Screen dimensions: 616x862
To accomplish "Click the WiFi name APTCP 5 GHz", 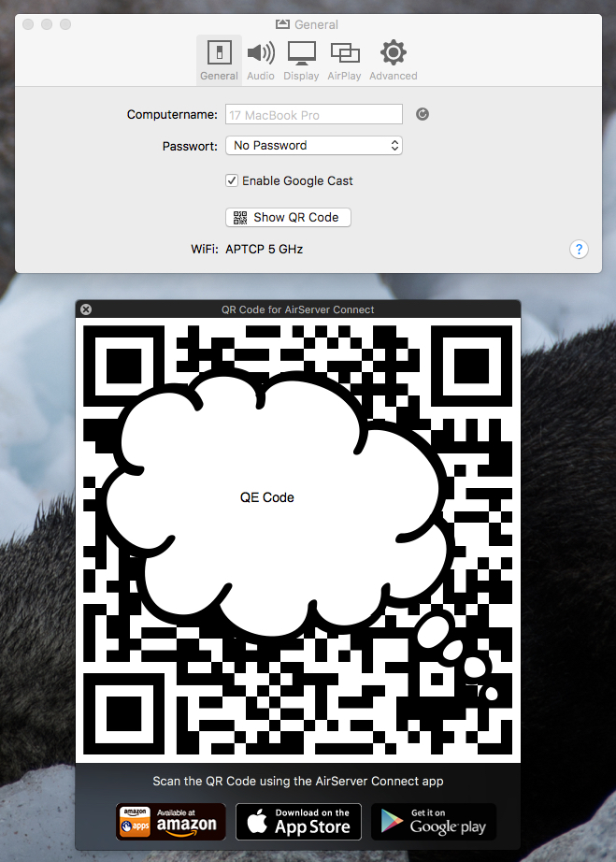I will (265, 249).
